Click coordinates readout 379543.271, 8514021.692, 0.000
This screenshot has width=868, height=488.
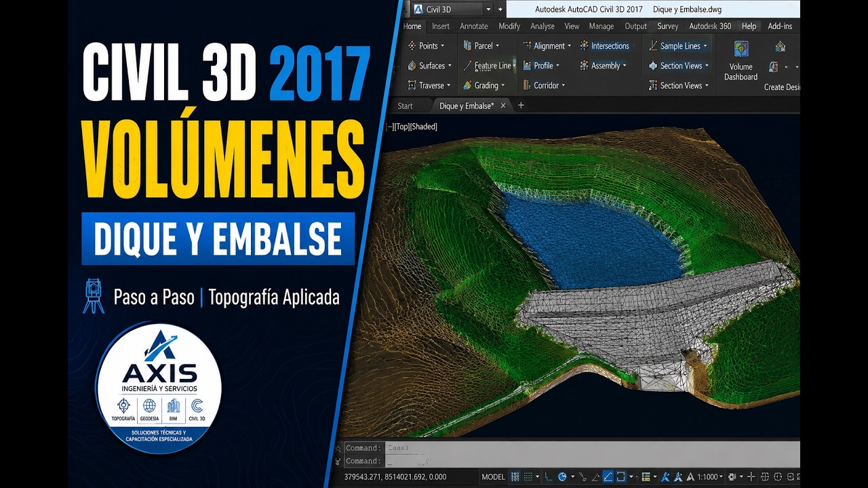pos(395,477)
